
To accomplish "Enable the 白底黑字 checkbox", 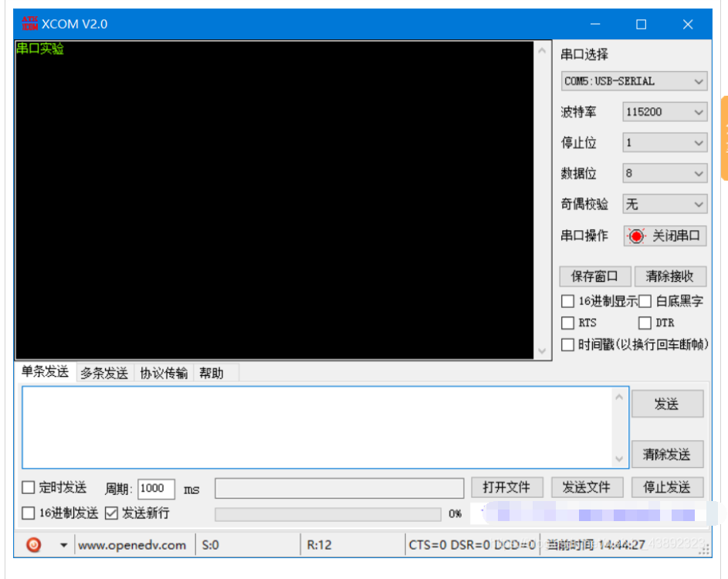I will coord(645,301).
